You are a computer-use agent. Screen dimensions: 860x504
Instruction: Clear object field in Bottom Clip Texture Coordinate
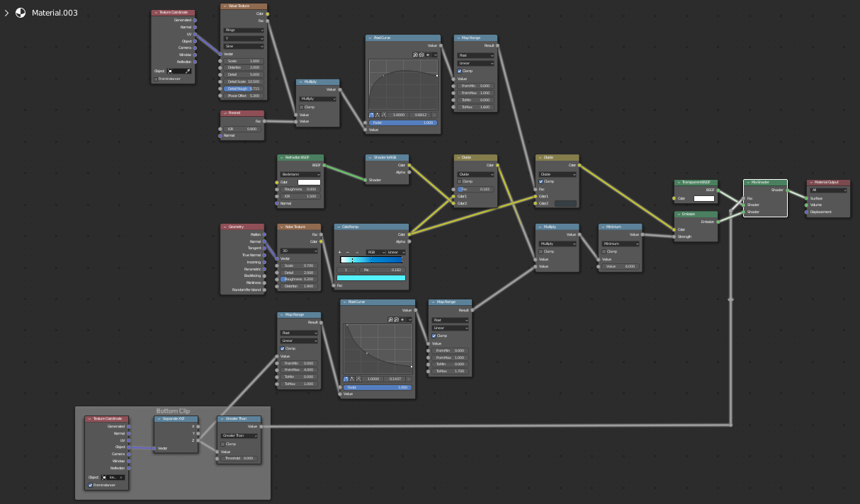121,477
